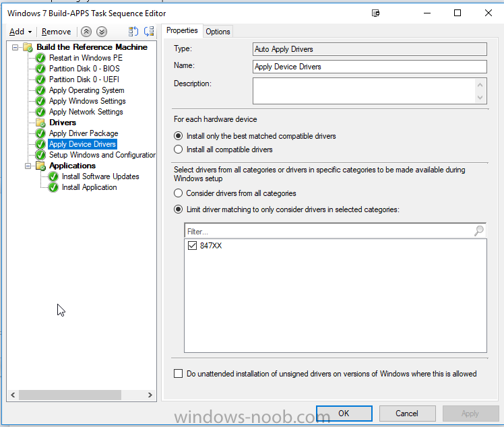Image resolution: width=504 pixels, height=427 pixels.
Task: Click the tree scroll right arrow
Action: 150,395
